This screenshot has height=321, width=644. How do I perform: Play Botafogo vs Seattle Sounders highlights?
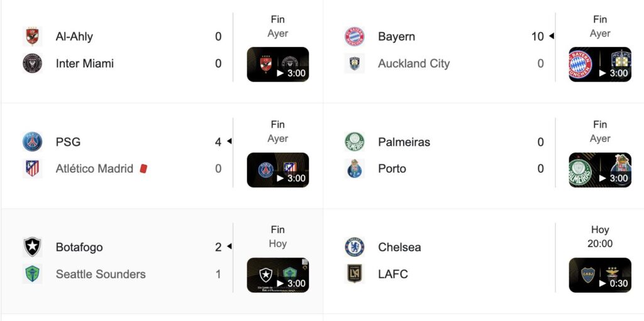pos(278,275)
